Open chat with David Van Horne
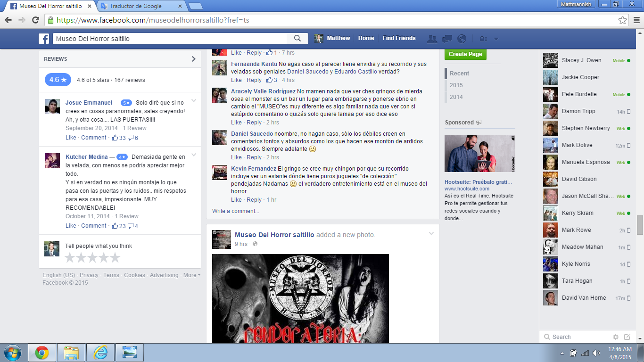This screenshot has height=362, width=644. point(587,298)
